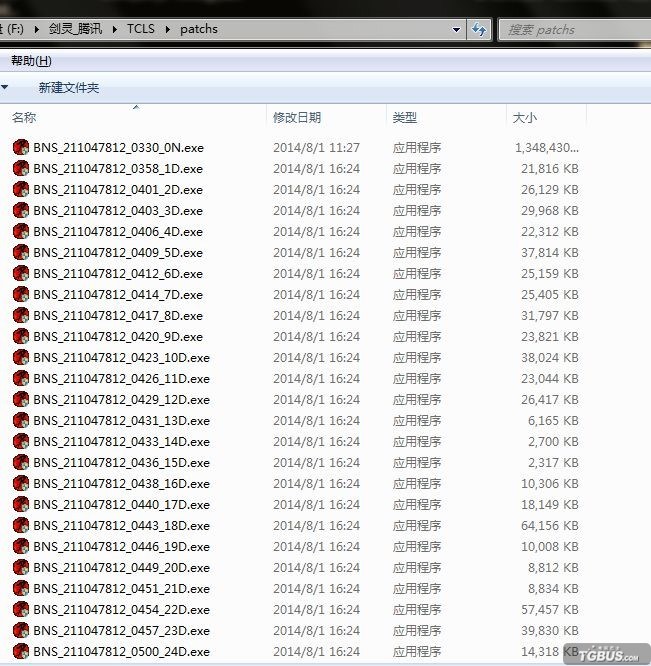Viewport: 651px width, 666px height.
Task: Click icon of BNS_211047812_0436_15D.exe
Action: point(21,462)
